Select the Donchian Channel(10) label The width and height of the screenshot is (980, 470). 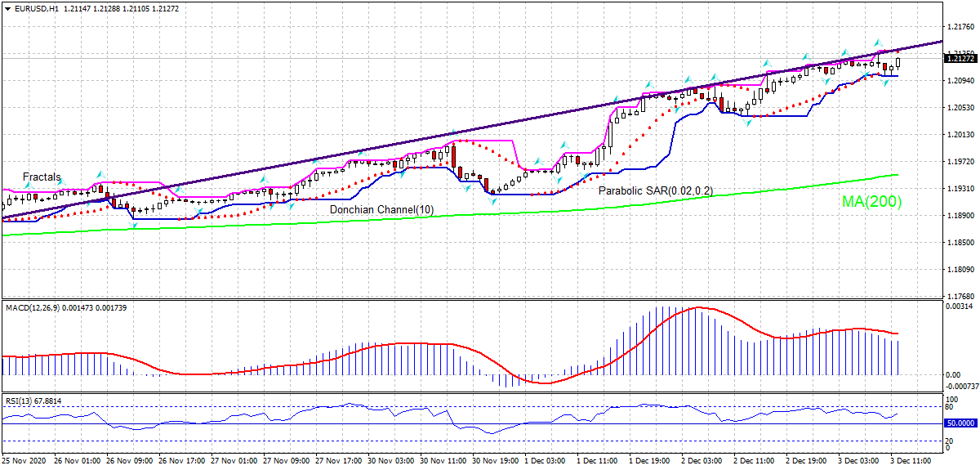381,210
